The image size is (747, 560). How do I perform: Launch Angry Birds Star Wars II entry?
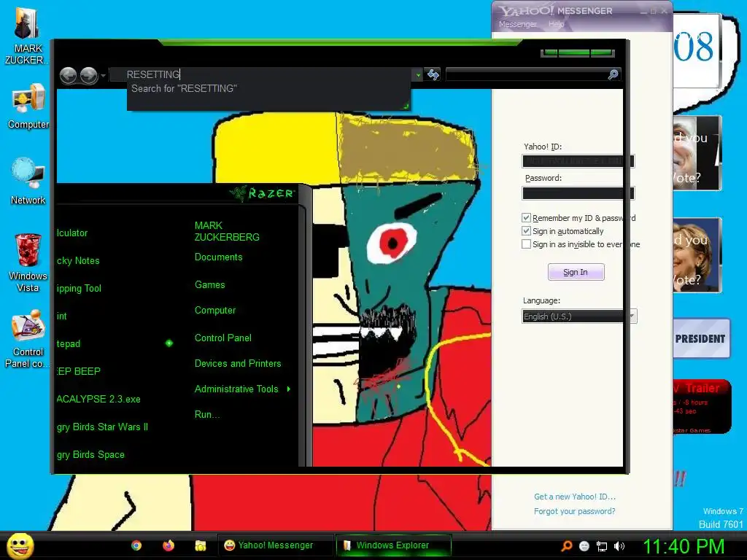102,427
